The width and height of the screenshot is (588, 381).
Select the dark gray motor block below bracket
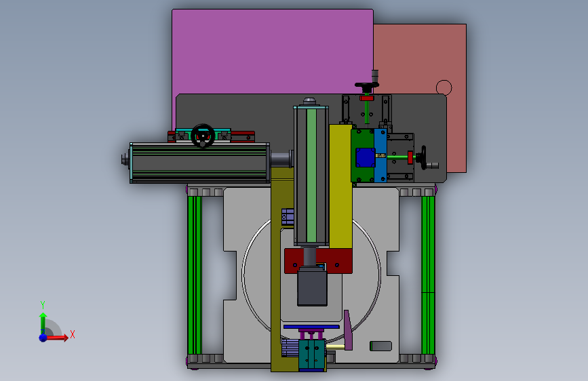click(x=312, y=287)
